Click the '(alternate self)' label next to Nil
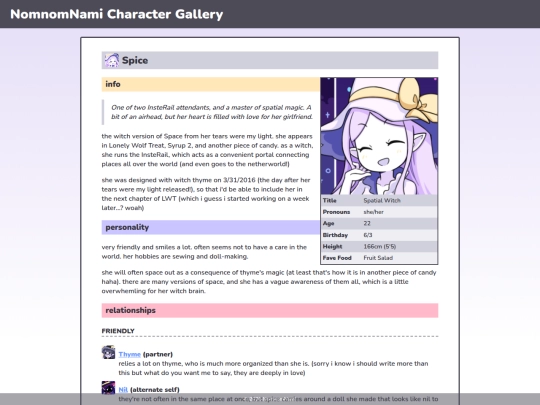This screenshot has height=405, width=540. [155, 390]
